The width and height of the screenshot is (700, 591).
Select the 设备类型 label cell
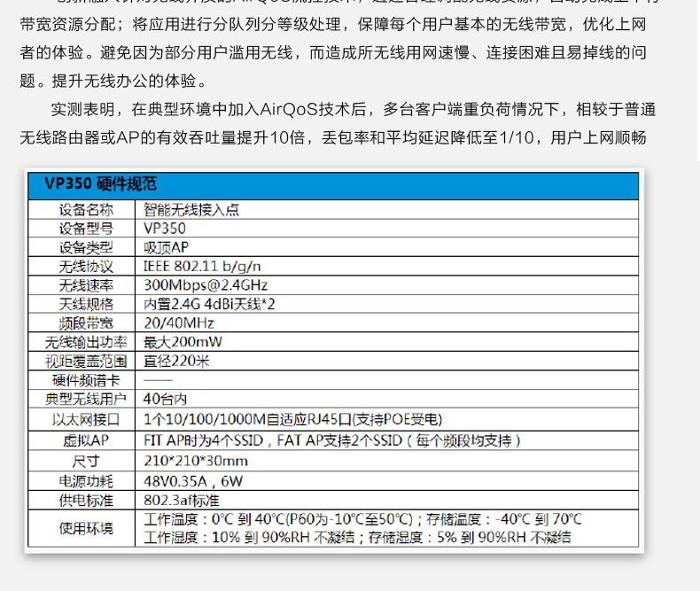pyautogui.click(x=82, y=247)
